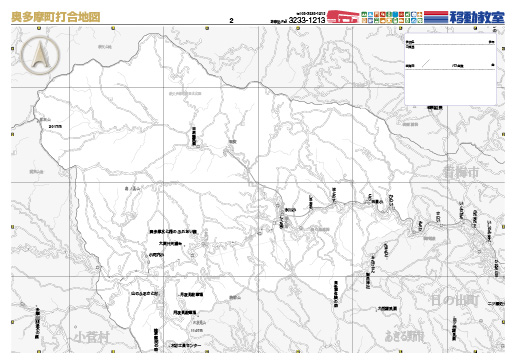Click the 2017m summit elevation label

(55, 126)
